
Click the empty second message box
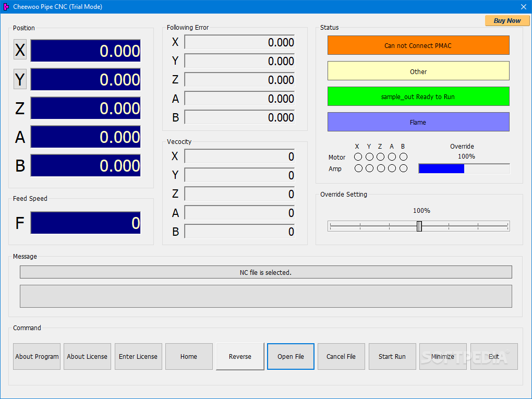click(266, 296)
